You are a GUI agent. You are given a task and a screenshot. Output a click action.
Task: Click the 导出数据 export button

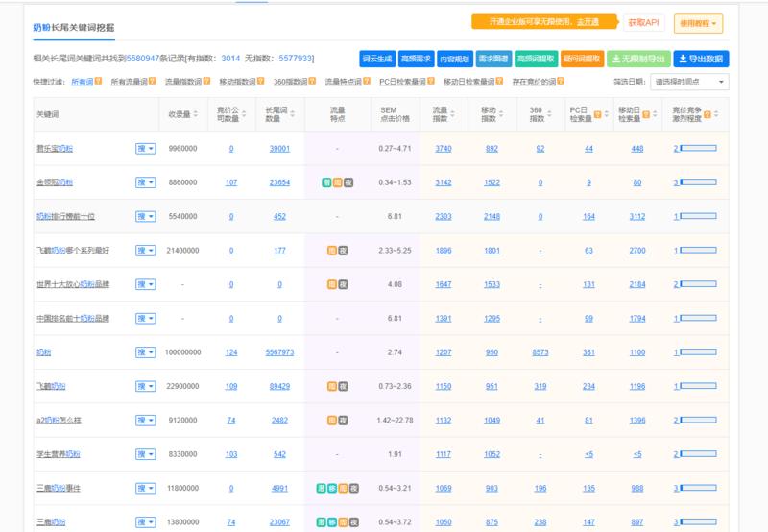[701, 59]
